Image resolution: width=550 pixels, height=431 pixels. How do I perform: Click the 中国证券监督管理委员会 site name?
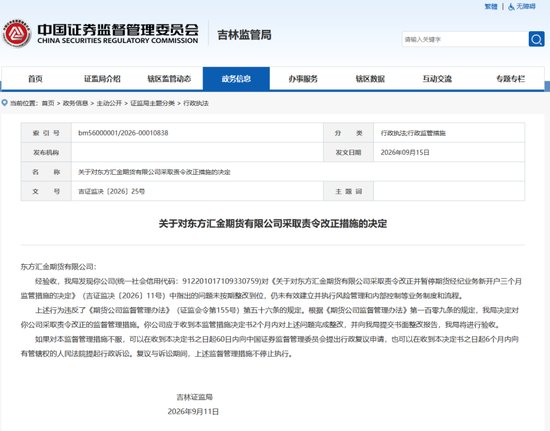pyautogui.click(x=118, y=29)
